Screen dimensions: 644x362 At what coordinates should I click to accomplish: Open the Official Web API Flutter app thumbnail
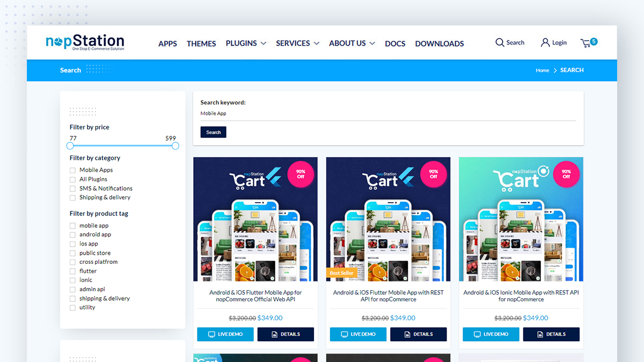255,219
